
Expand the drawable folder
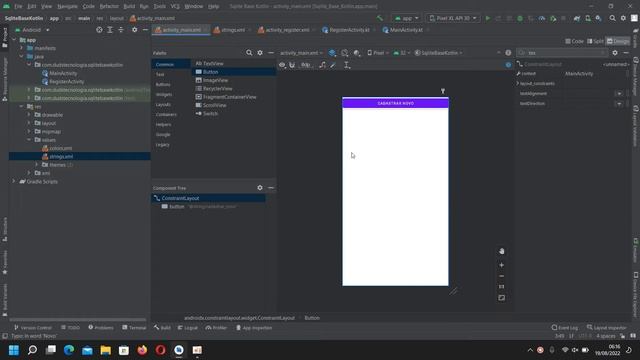pos(29,115)
